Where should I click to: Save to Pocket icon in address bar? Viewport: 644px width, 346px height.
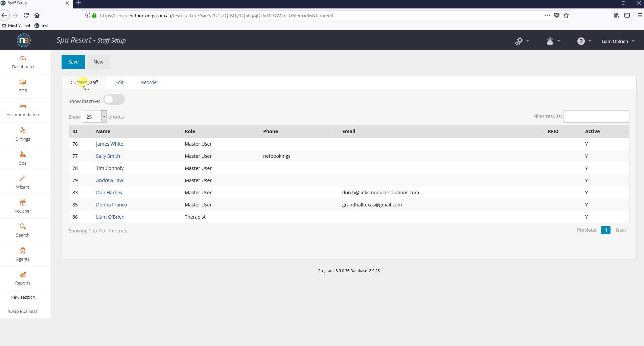click(x=557, y=15)
